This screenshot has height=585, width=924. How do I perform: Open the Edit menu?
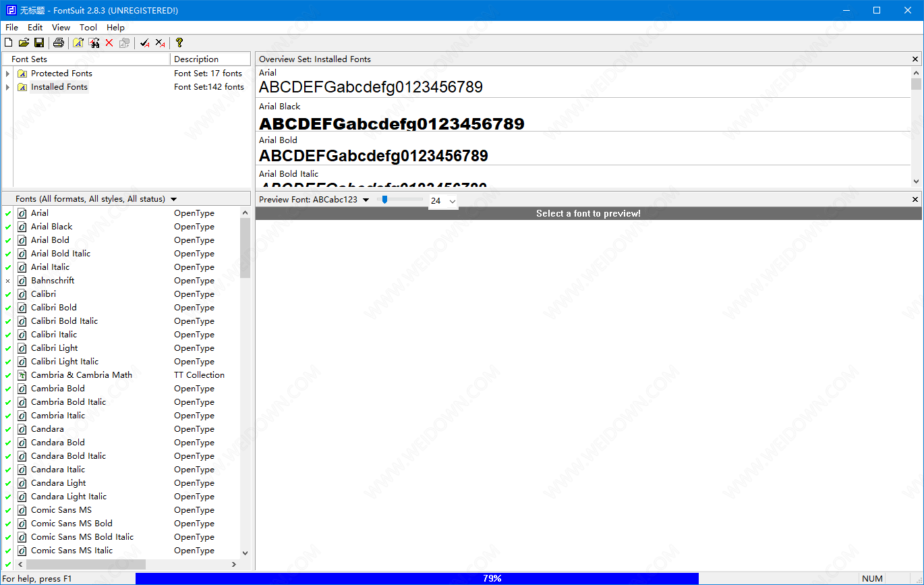click(35, 28)
